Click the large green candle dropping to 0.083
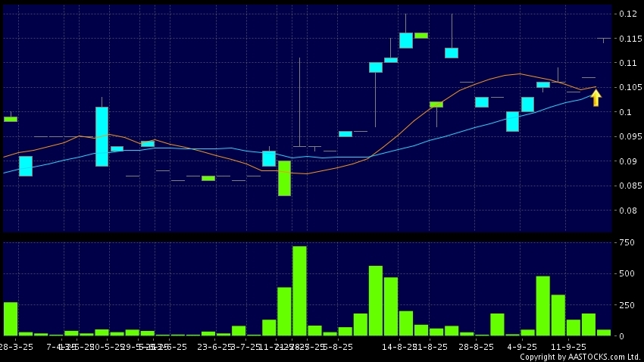Viewport: 644px width, 362px height. [x=284, y=178]
